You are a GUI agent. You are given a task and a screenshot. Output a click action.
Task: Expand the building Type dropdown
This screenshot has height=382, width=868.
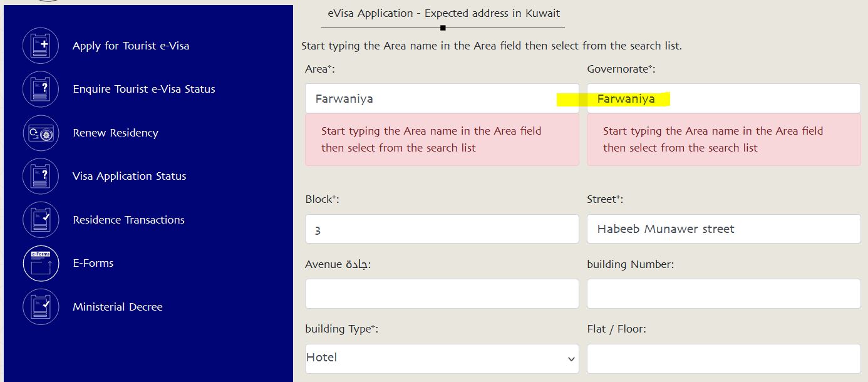pos(442,359)
